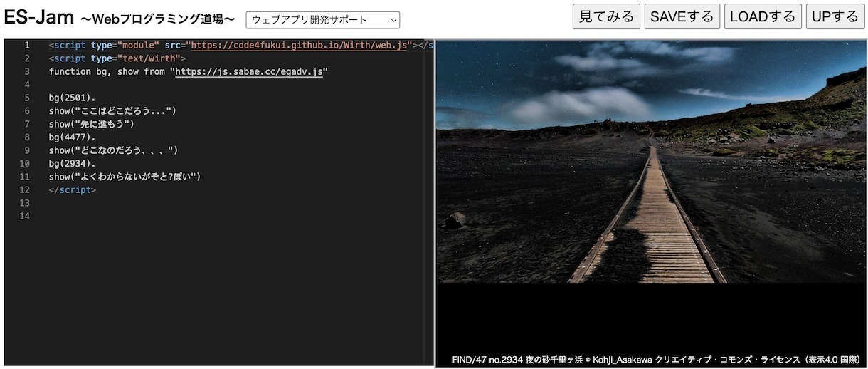Screen dimensions: 868x369
Task: Click the FIND/47 no.2934 photo credit caption
Action: pos(657,360)
